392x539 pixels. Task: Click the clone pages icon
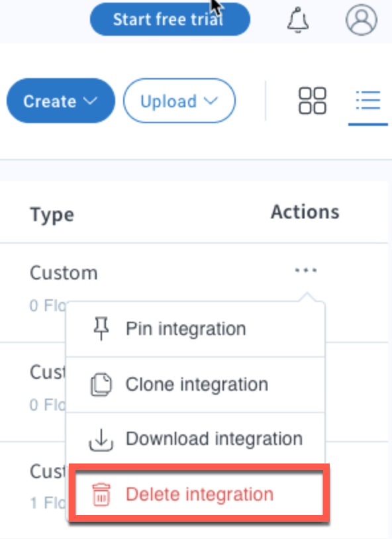tap(101, 384)
